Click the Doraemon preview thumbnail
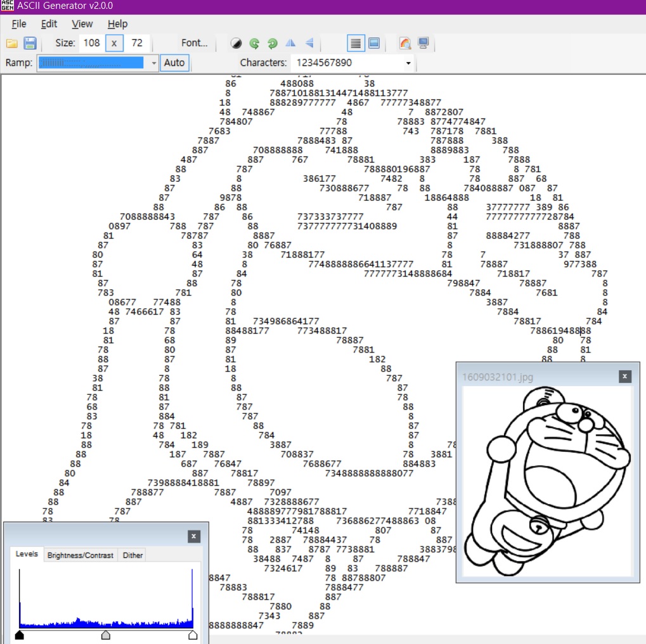 547,481
